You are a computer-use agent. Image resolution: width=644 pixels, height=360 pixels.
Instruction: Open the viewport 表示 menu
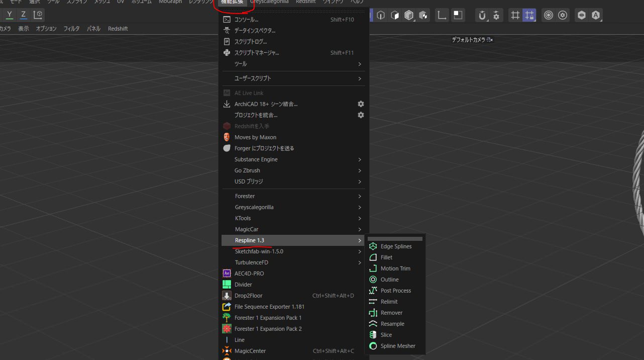[x=24, y=29]
